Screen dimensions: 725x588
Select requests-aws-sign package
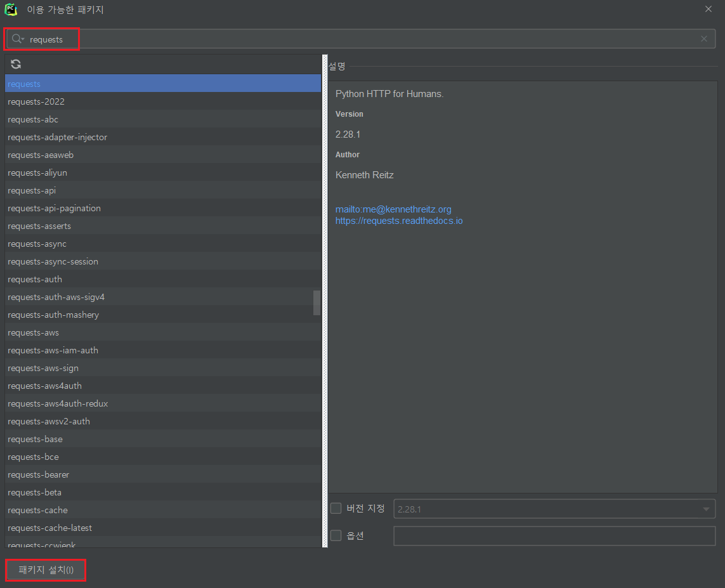(x=163, y=369)
